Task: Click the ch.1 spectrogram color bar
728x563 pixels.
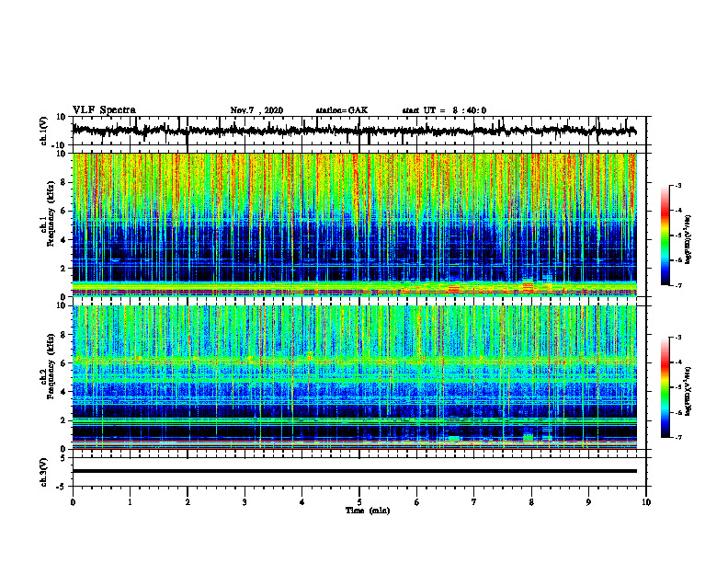Action: pyautogui.click(x=665, y=236)
